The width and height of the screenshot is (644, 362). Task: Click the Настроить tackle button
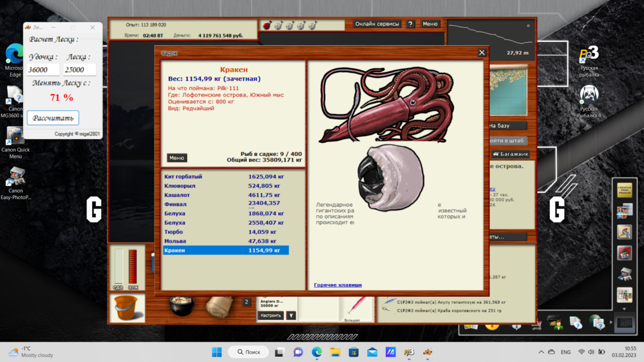270,316
